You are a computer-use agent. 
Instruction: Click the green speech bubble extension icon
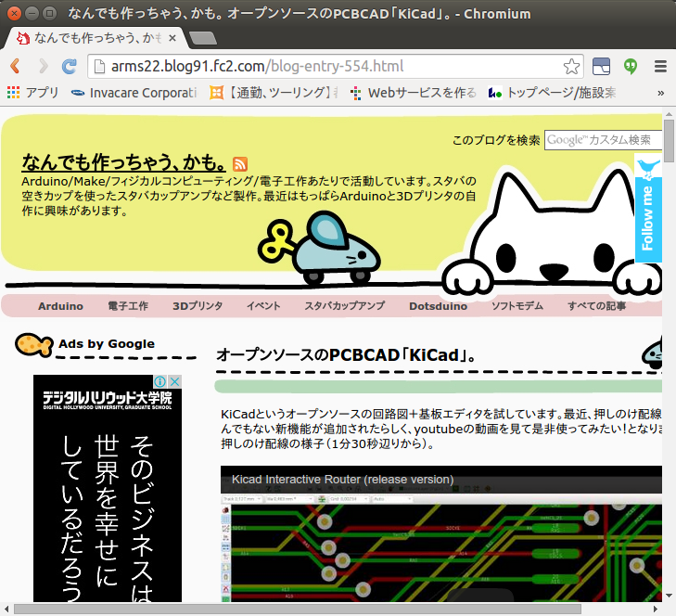click(x=631, y=67)
